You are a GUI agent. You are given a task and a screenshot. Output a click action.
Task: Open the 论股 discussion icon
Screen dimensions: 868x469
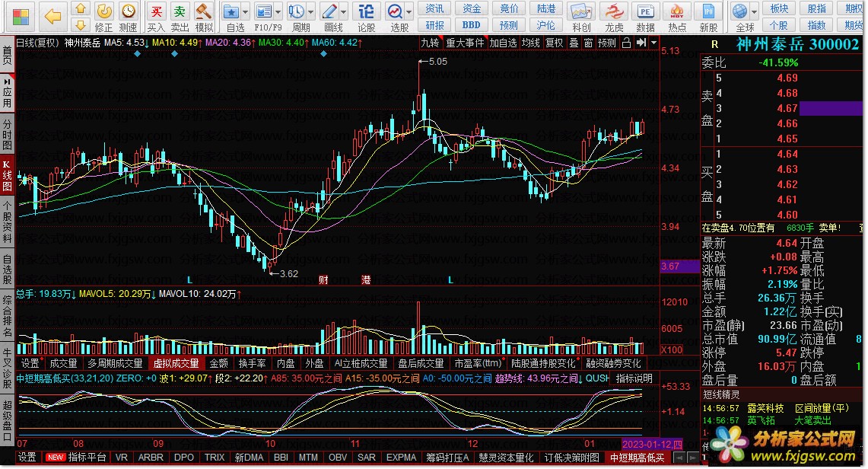[x=366, y=11]
